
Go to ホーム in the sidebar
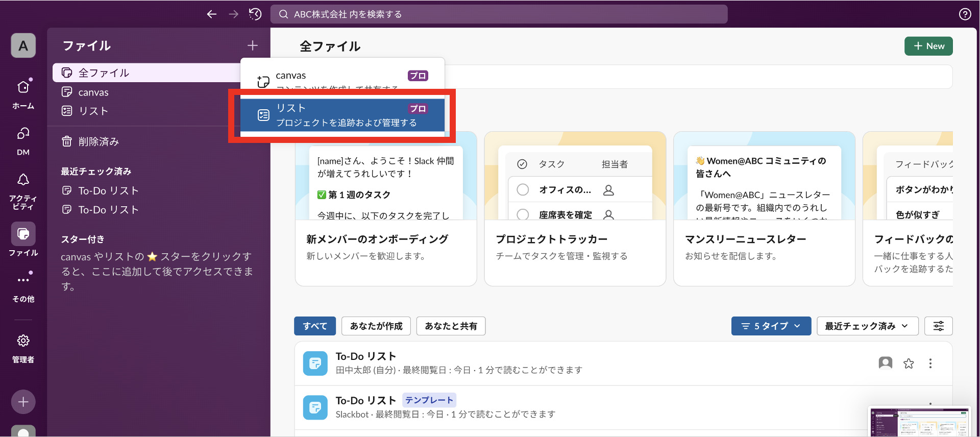tap(23, 94)
